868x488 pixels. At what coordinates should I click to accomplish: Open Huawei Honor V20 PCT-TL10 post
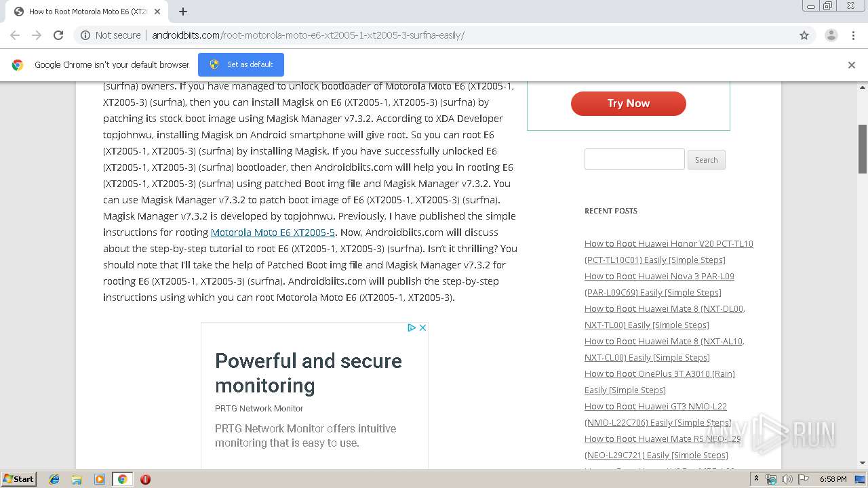[669, 251]
